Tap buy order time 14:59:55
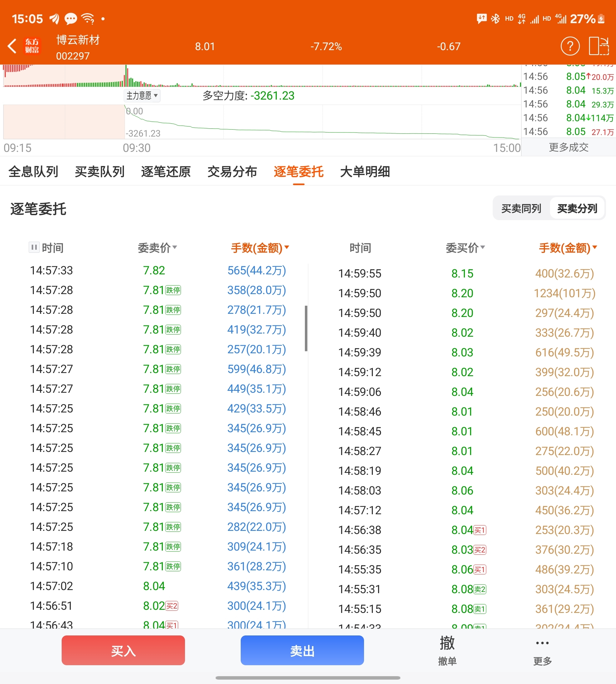Image resolution: width=616 pixels, height=684 pixels. pyautogui.click(x=360, y=273)
